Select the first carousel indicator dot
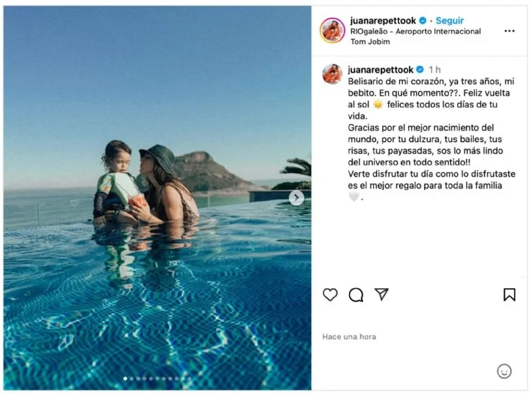The height and width of the screenshot is (395, 532). tap(125, 378)
